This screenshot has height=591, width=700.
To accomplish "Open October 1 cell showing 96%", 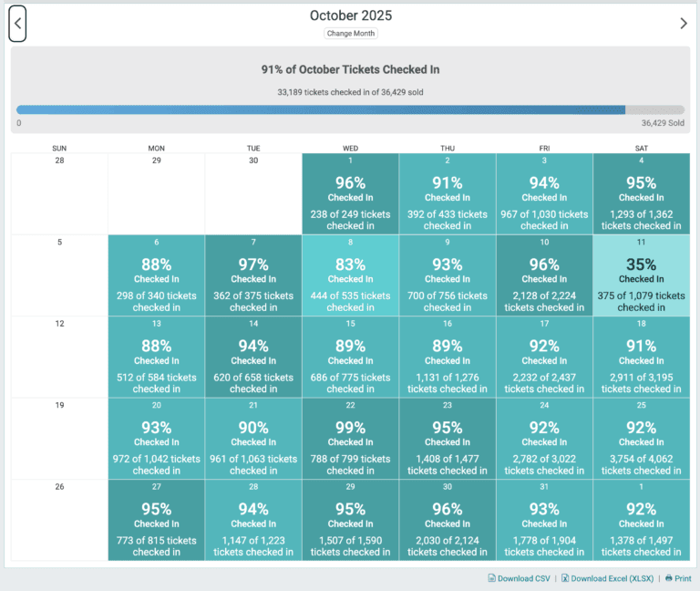I will (x=350, y=193).
